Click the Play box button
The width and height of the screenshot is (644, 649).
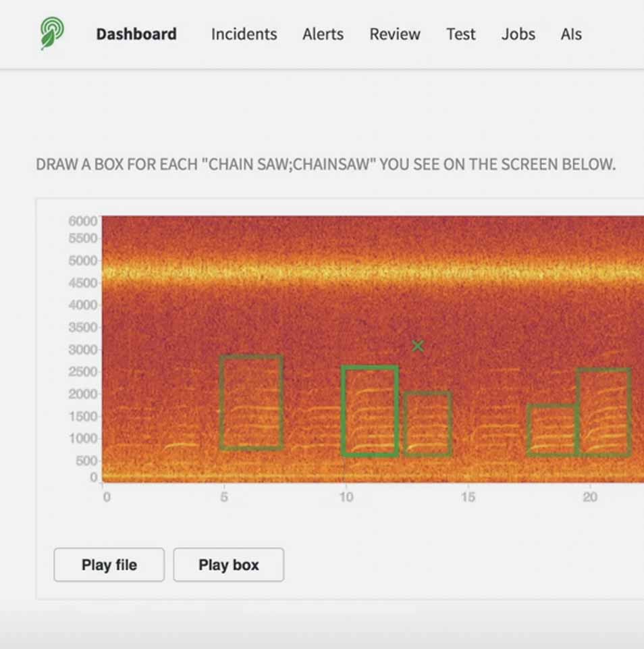(229, 565)
